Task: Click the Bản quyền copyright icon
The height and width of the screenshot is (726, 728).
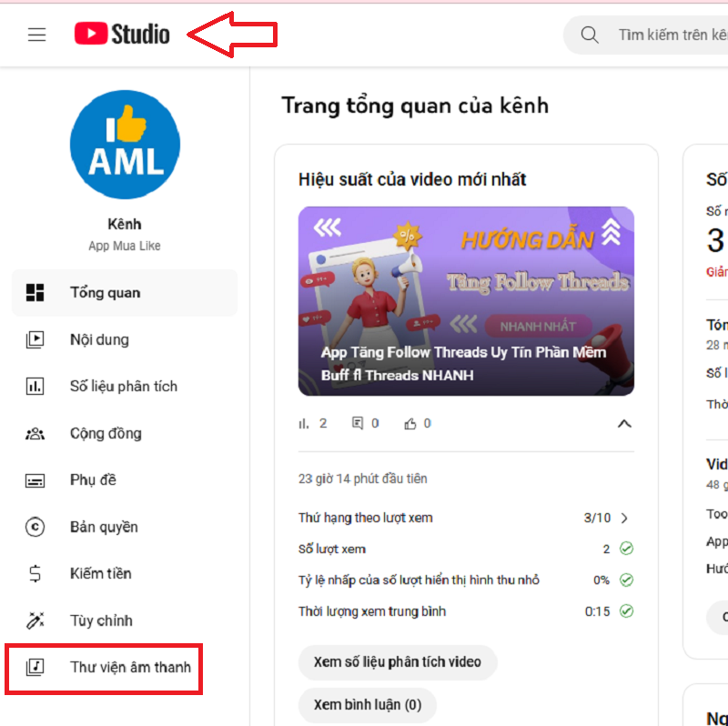Action: tap(35, 528)
